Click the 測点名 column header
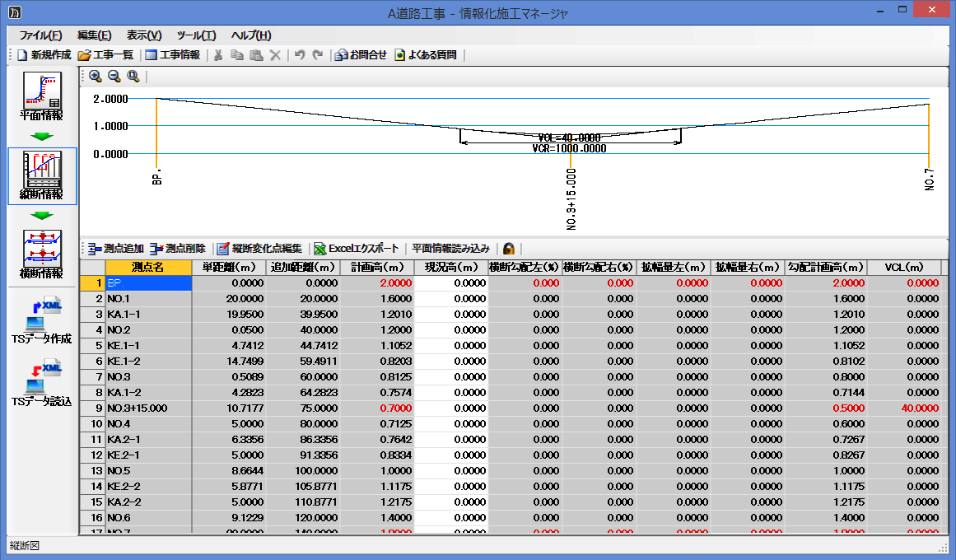This screenshot has height=560, width=956. coord(148,267)
